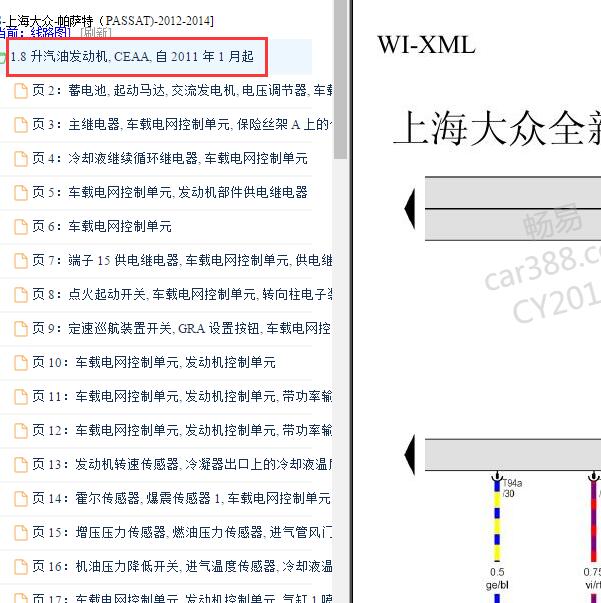Open 页 9：定速巡航装置开关 entry
Screen dimensions: 601x603
tap(182, 328)
